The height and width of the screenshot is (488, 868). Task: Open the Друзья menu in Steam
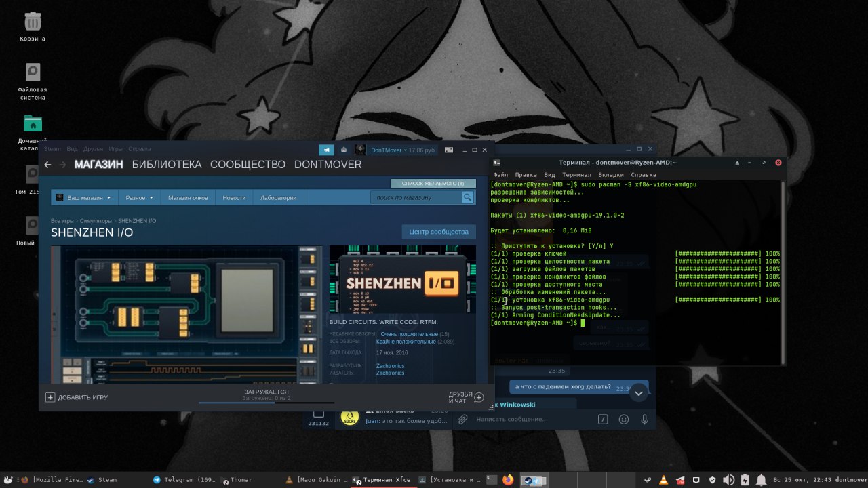coord(94,149)
